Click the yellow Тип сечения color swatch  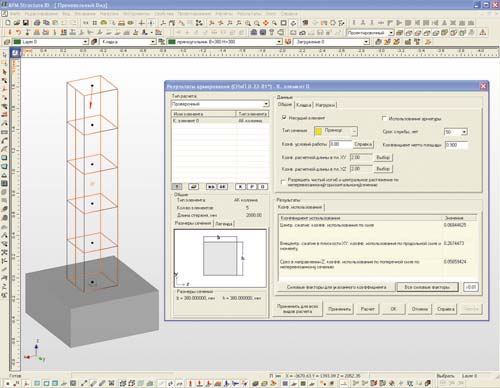click(x=319, y=131)
